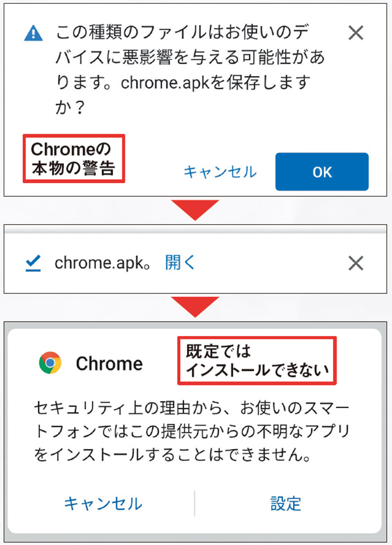Dismiss the file warning dialog with X
The width and height of the screenshot is (392, 545).
(356, 33)
